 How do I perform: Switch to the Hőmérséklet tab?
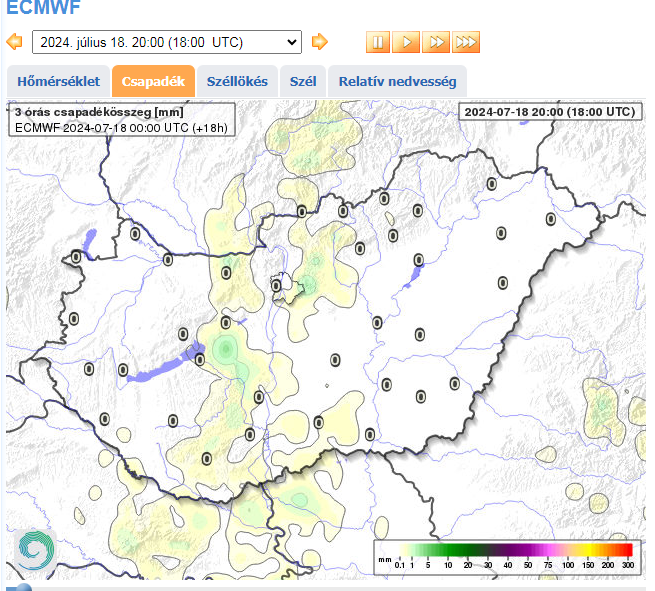tap(58, 81)
